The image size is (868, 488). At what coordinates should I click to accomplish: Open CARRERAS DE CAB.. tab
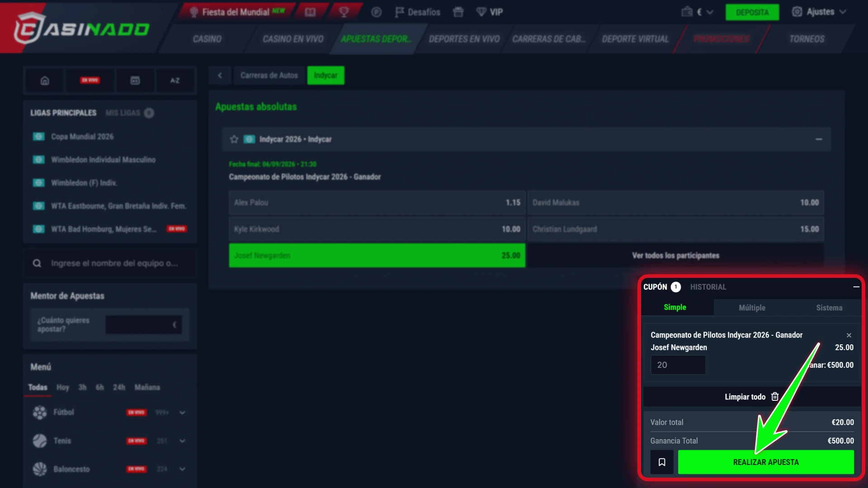(x=548, y=39)
